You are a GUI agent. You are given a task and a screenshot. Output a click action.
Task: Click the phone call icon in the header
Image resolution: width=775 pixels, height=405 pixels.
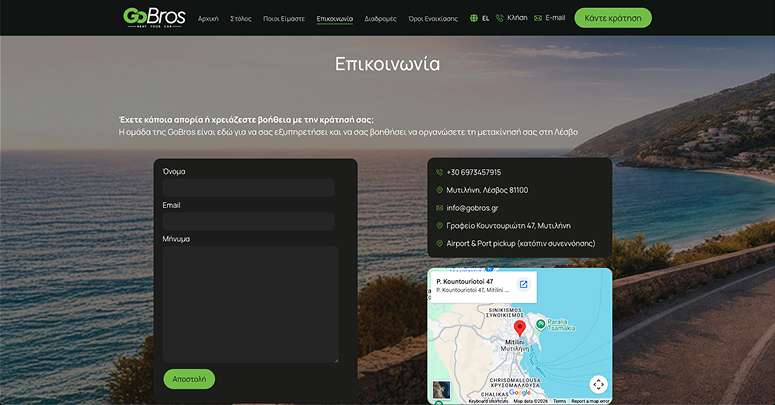499,18
